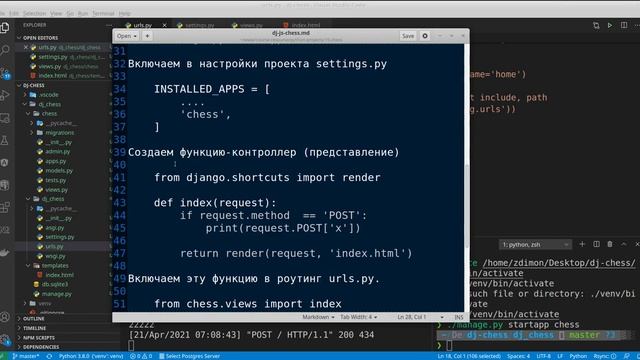Open index.html in the templates folder
This screenshot has height=360, width=640.
click(x=59, y=275)
